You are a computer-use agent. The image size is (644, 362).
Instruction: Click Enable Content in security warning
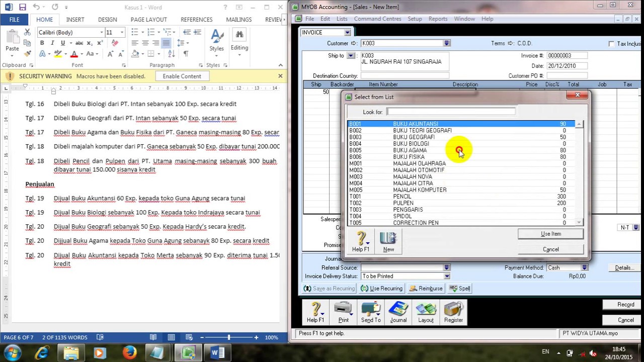point(182,76)
